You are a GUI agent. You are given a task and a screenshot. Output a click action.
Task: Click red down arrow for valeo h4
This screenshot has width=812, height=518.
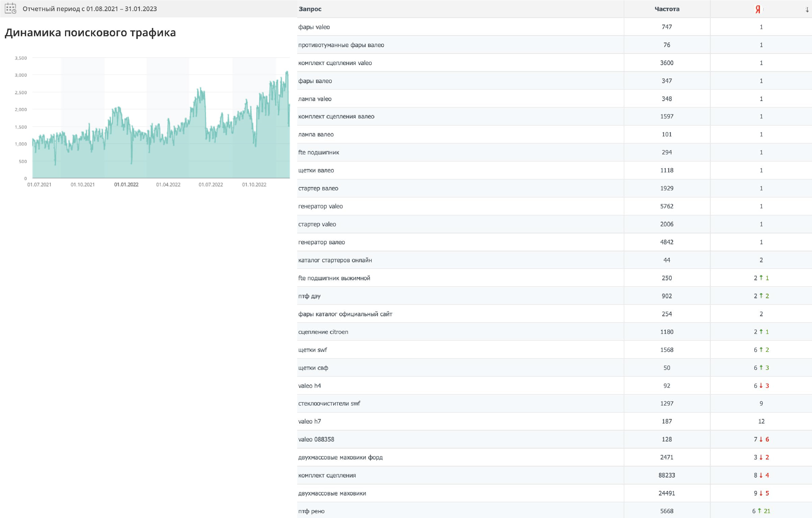tap(761, 385)
